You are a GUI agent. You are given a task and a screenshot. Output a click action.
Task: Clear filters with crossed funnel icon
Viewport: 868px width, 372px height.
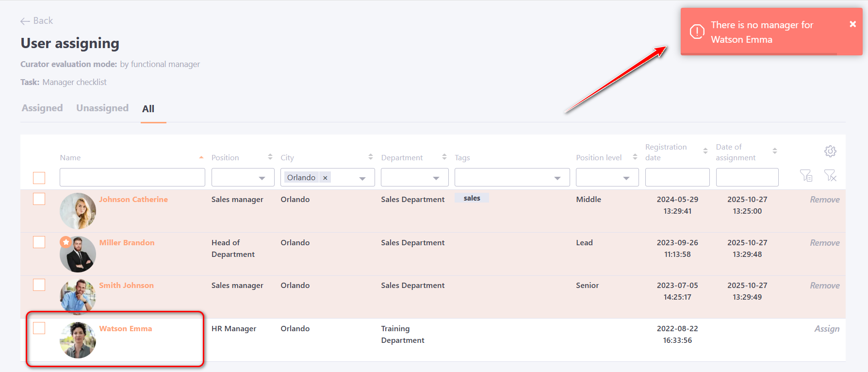pos(830,175)
